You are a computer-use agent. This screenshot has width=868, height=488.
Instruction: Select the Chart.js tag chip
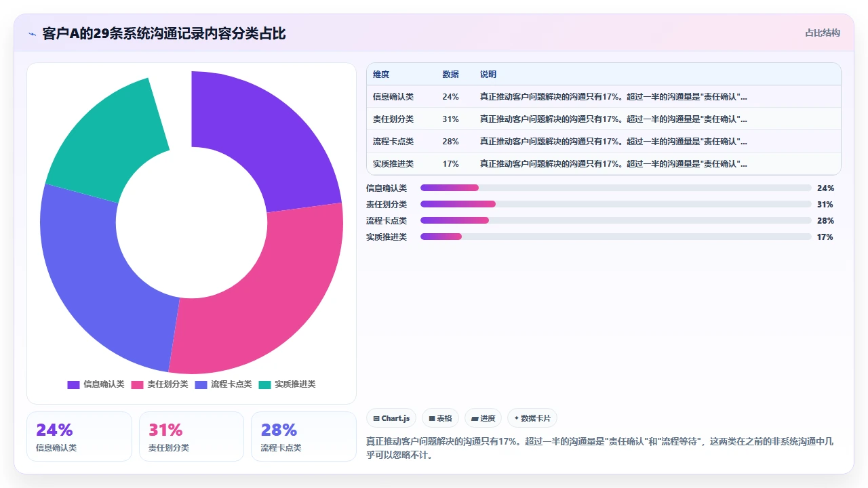pos(391,418)
